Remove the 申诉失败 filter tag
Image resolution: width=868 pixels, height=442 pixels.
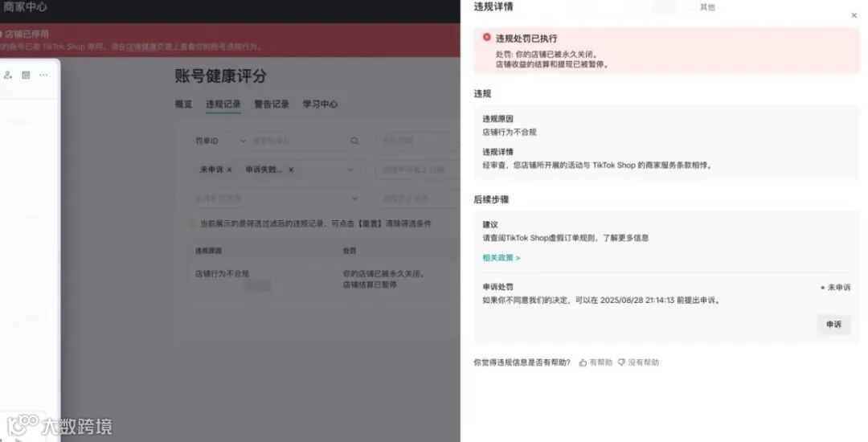pyautogui.click(x=291, y=170)
